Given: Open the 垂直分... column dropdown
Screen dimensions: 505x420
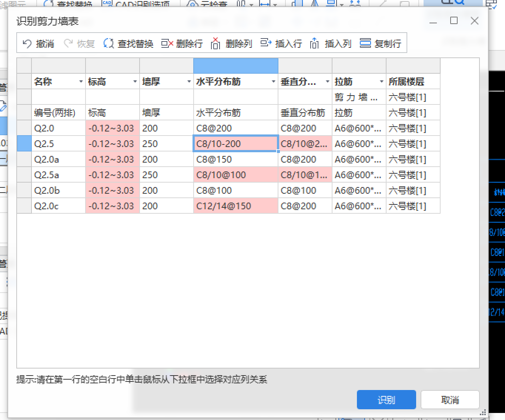Looking at the screenshot, I should [x=327, y=81].
